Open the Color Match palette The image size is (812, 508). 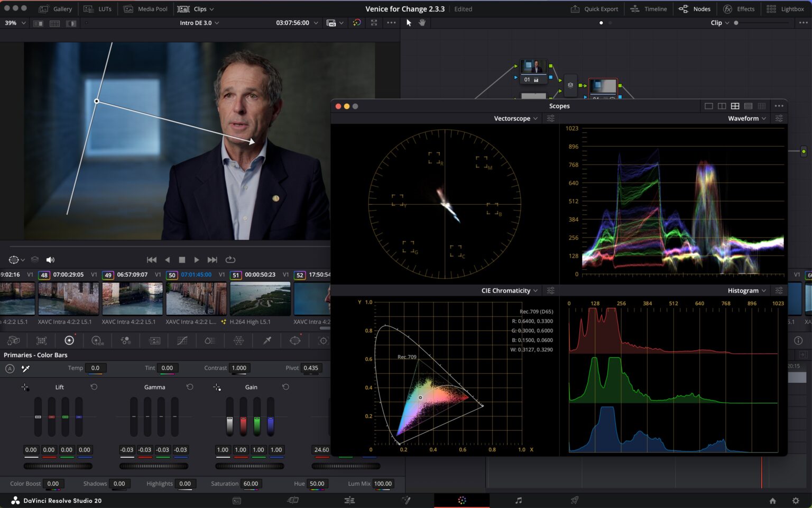(x=42, y=341)
